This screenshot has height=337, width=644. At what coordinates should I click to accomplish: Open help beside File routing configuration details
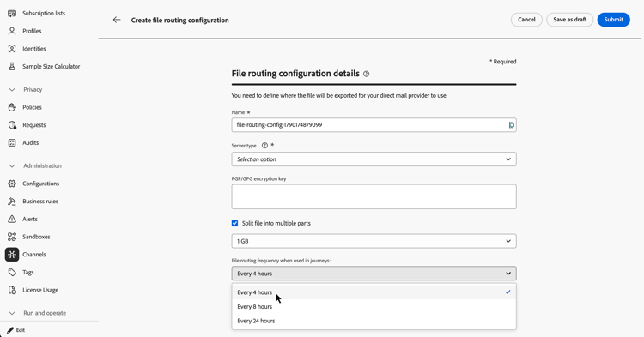point(366,74)
